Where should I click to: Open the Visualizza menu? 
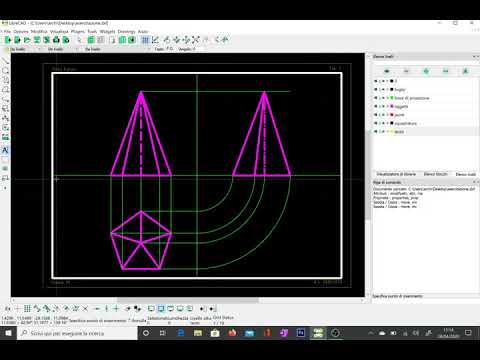[x=59, y=32]
